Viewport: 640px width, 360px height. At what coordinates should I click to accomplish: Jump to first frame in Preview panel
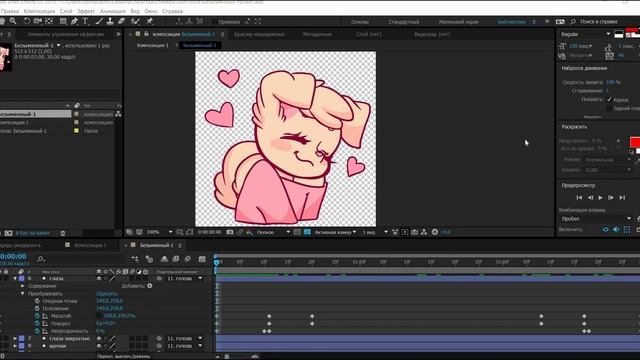click(579, 198)
